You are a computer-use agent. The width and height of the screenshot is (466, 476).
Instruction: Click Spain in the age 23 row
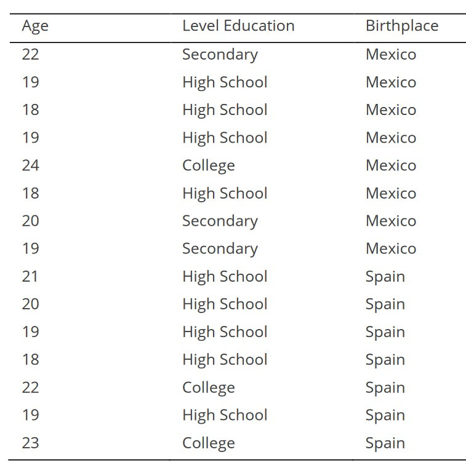click(x=385, y=443)
